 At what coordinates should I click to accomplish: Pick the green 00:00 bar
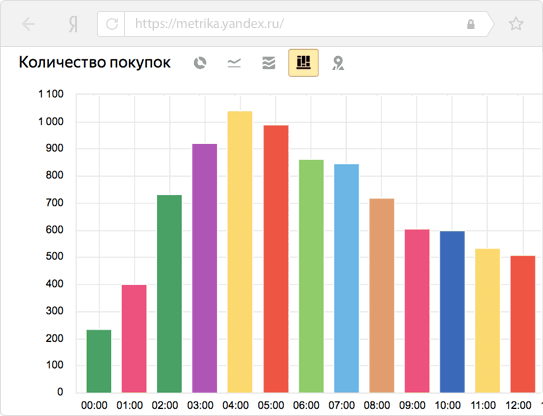[x=99, y=361]
